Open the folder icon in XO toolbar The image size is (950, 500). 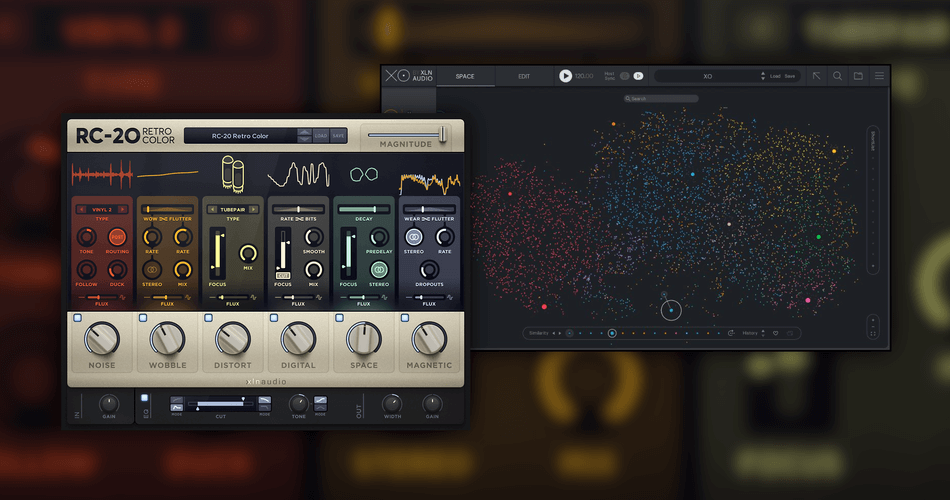(858, 76)
